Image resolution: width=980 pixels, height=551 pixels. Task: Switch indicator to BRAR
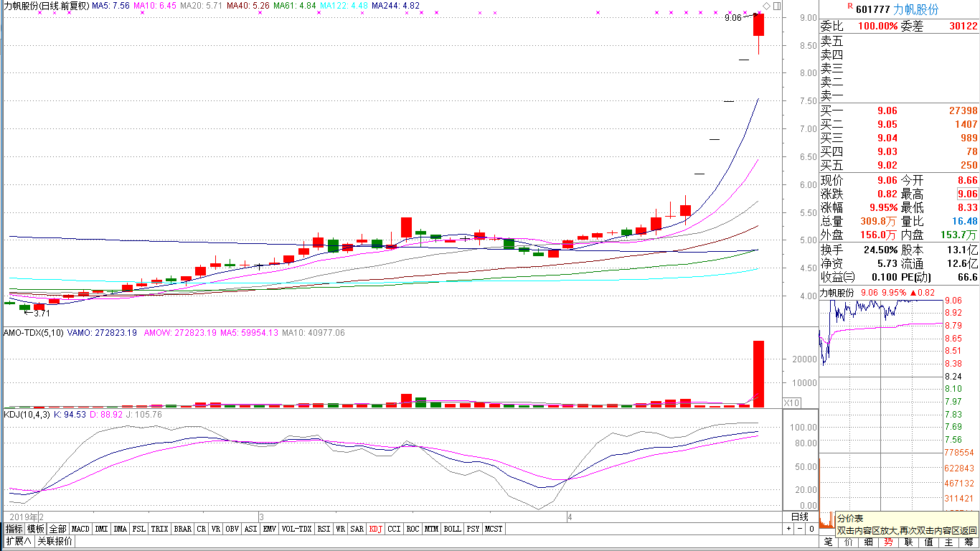[182, 529]
